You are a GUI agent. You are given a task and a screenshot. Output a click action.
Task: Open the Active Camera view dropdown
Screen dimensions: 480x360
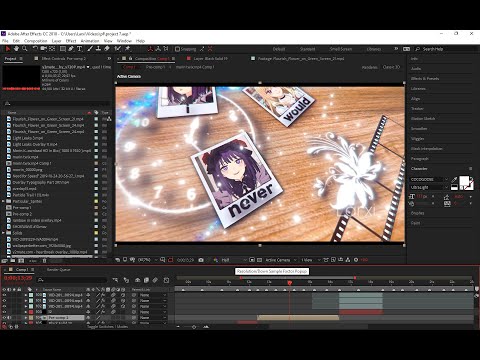pos(280,260)
